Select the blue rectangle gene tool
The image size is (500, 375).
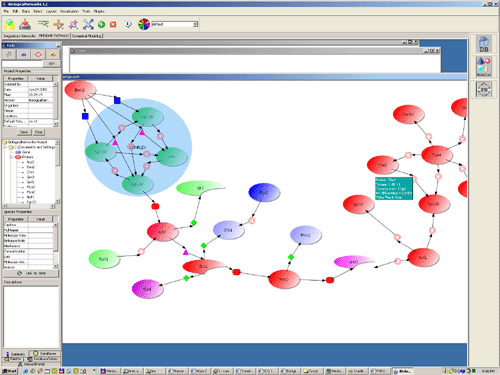click(23, 54)
